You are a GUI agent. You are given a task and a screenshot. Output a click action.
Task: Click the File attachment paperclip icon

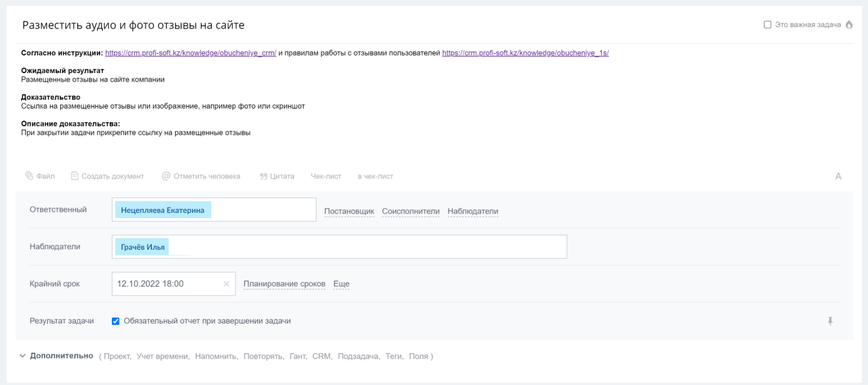point(28,176)
